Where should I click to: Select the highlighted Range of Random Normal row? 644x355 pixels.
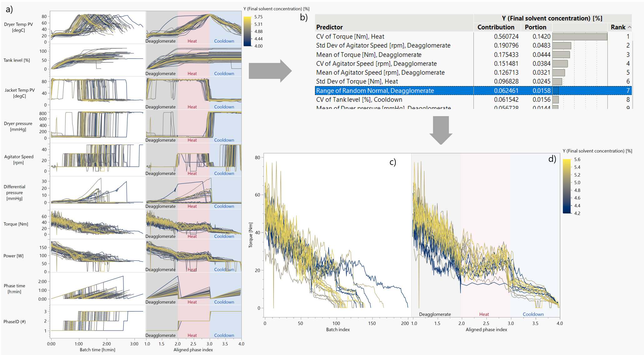point(375,90)
